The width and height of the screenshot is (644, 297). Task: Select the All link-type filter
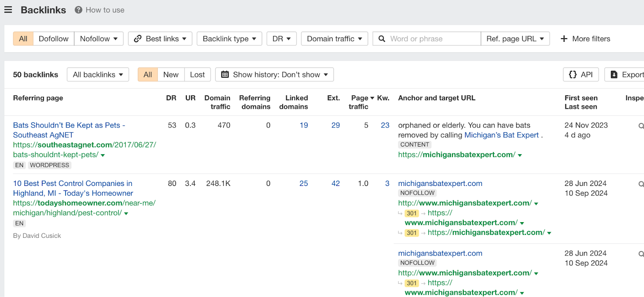[x=23, y=39]
